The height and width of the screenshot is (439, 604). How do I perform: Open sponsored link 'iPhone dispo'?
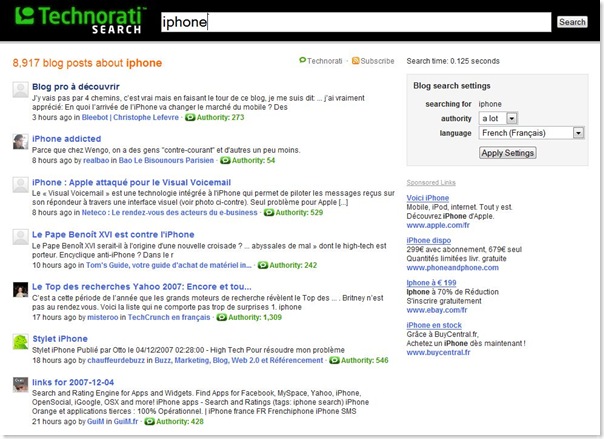(428, 240)
